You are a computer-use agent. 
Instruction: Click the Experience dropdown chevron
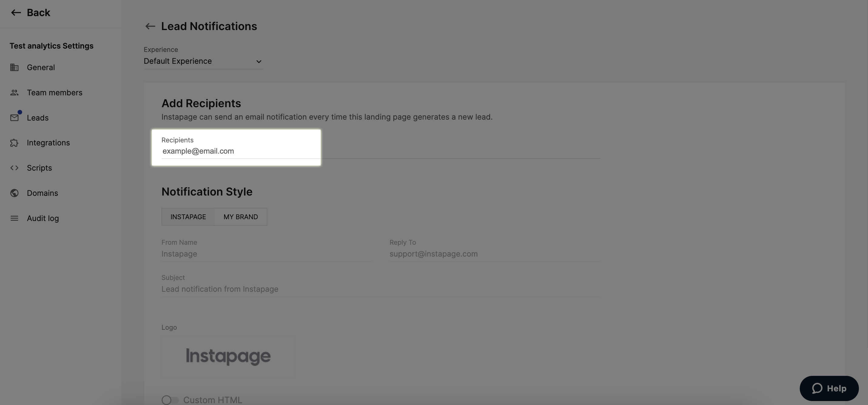click(x=258, y=62)
